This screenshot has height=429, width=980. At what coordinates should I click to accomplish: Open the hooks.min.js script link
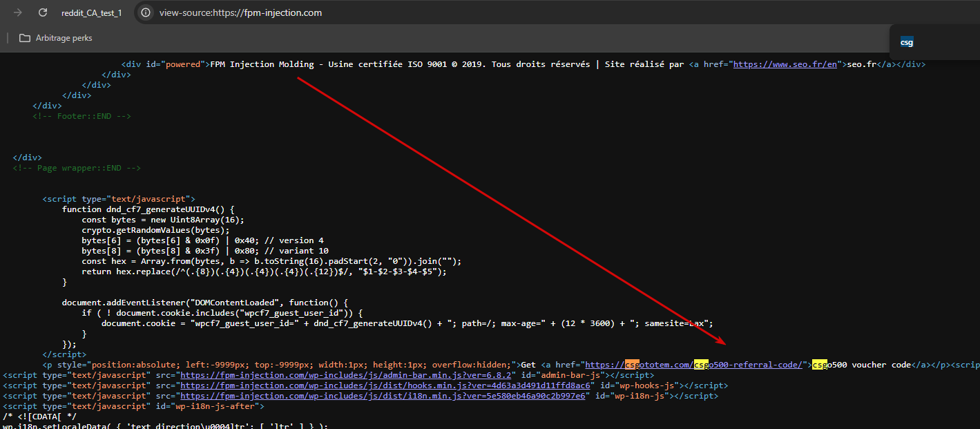[x=385, y=385]
